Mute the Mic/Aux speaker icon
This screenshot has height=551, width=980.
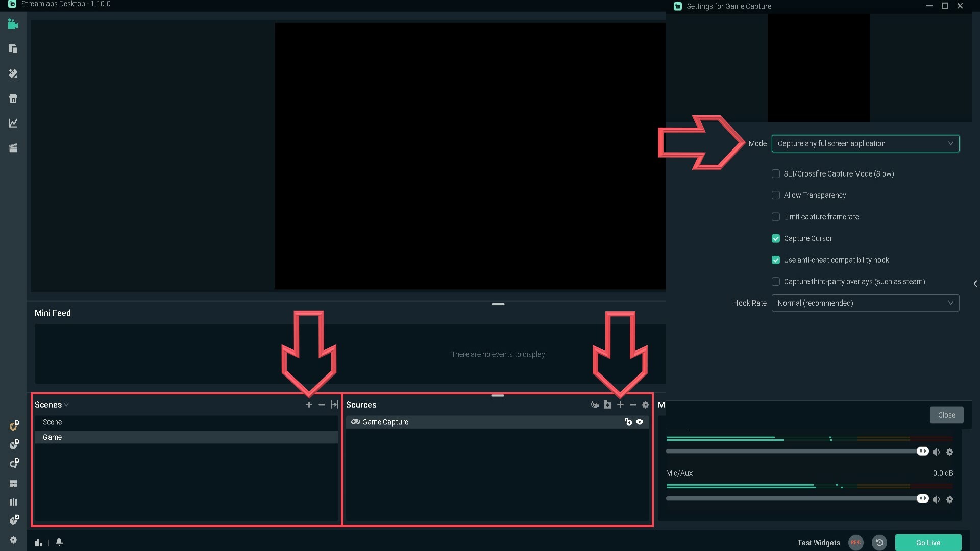(x=936, y=499)
